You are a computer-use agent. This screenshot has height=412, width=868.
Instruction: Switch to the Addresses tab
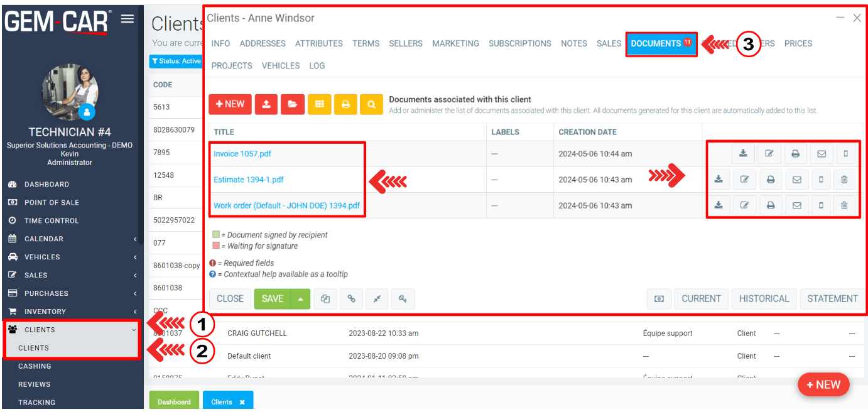[x=263, y=43]
